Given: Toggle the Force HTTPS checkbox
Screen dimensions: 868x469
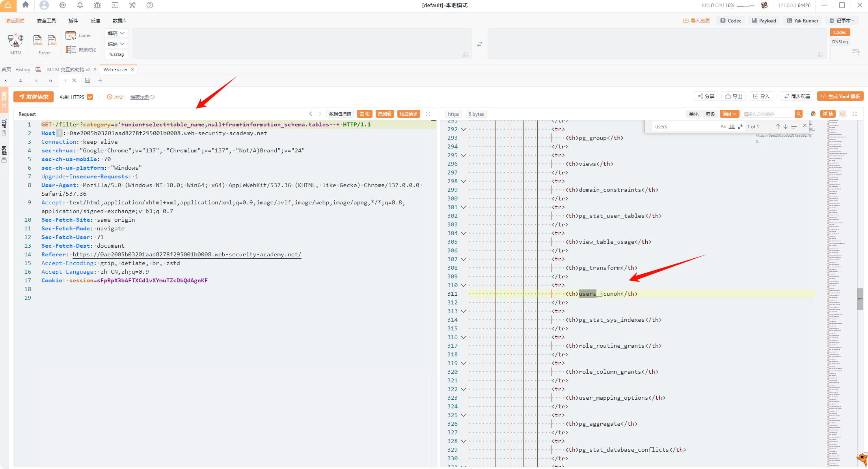Looking at the screenshot, I should pos(90,97).
